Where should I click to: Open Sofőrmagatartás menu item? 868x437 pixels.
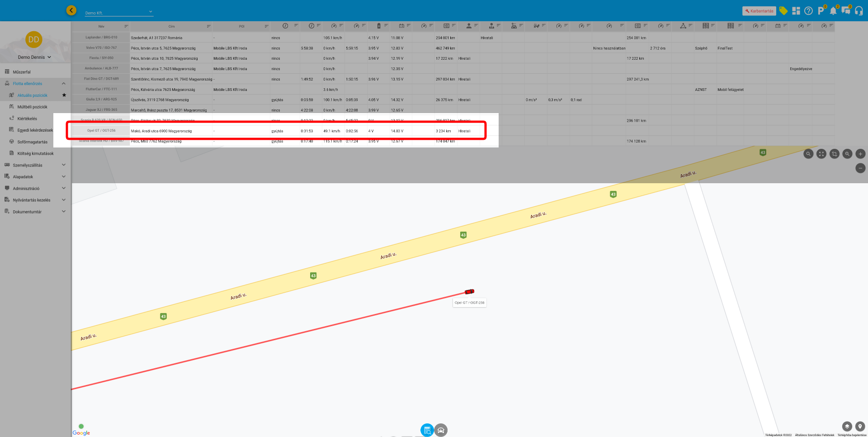coord(32,142)
